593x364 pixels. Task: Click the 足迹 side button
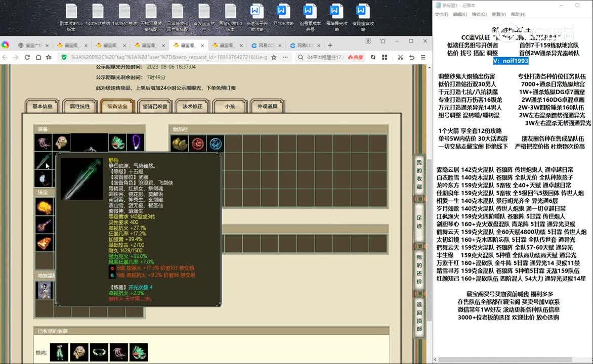(x=419, y=222)
